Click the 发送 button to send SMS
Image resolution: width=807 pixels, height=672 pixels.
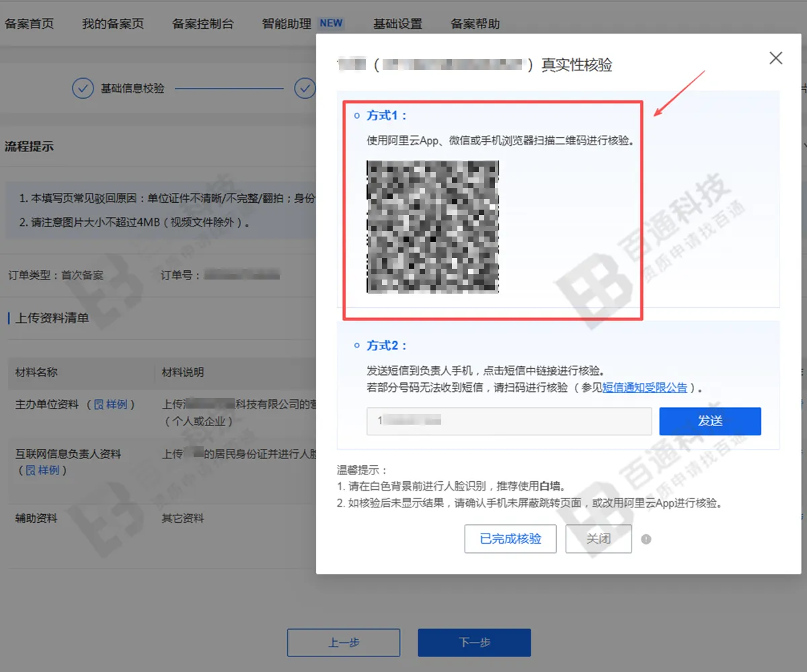710,421
